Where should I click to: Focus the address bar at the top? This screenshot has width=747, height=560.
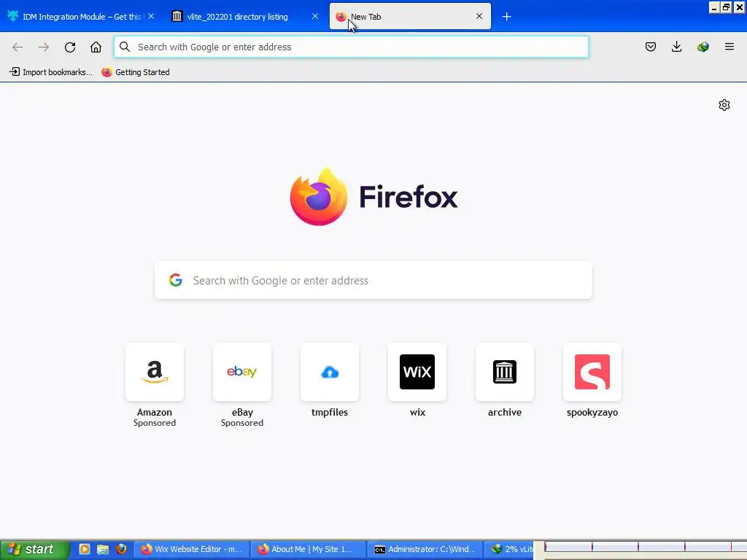click(x=351, y=47)
